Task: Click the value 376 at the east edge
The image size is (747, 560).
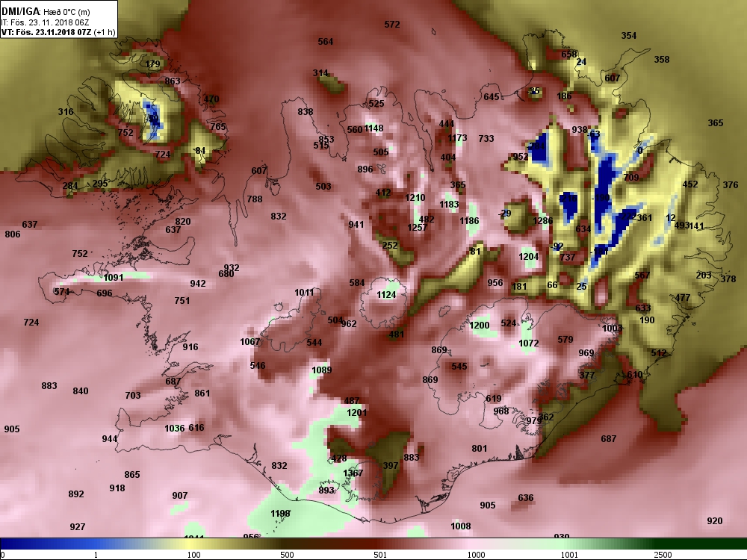Action: (x=731, y=184)
